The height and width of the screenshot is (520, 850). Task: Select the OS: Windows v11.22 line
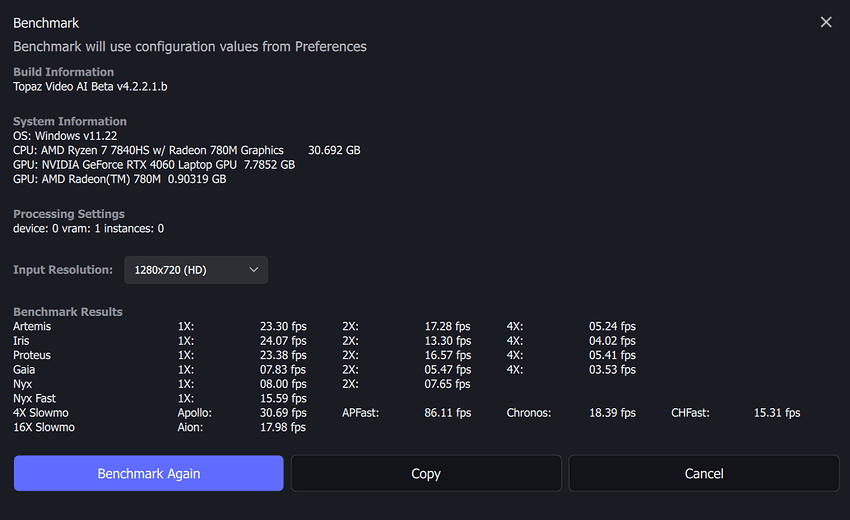point(65,136)
